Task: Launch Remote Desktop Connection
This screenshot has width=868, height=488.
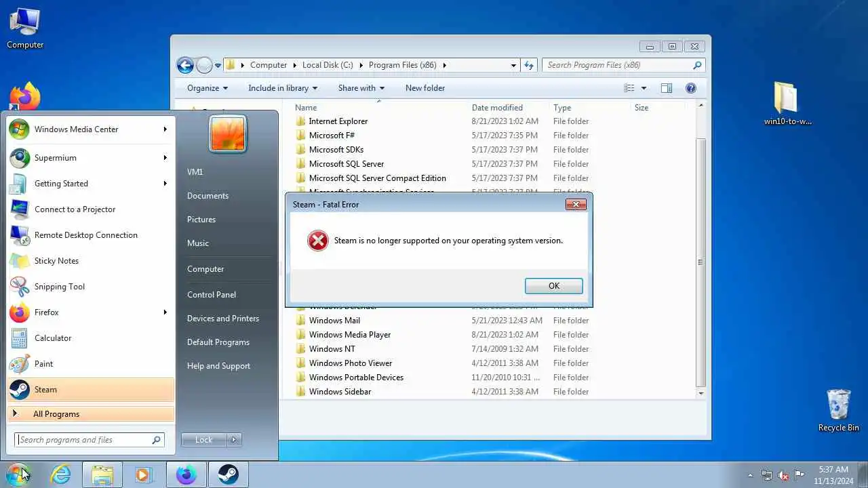Action: pos(90,235)
